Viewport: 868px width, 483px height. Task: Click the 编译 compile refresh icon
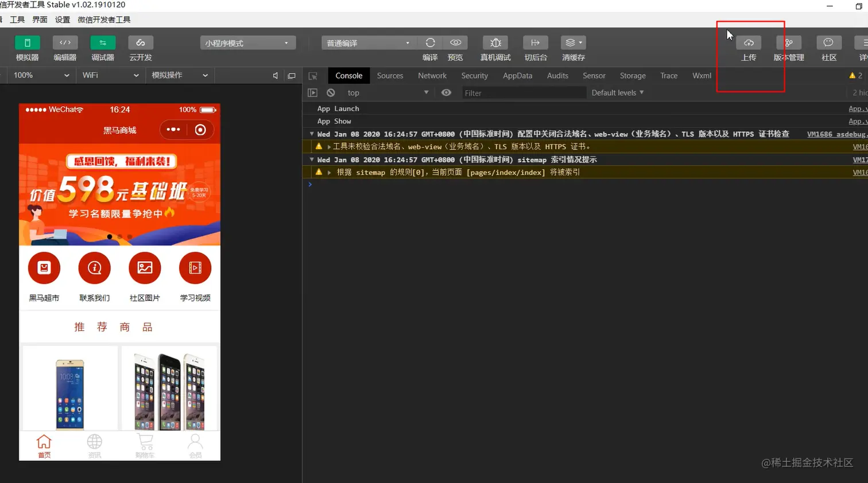pyautogui.click(x=430, y=43)
